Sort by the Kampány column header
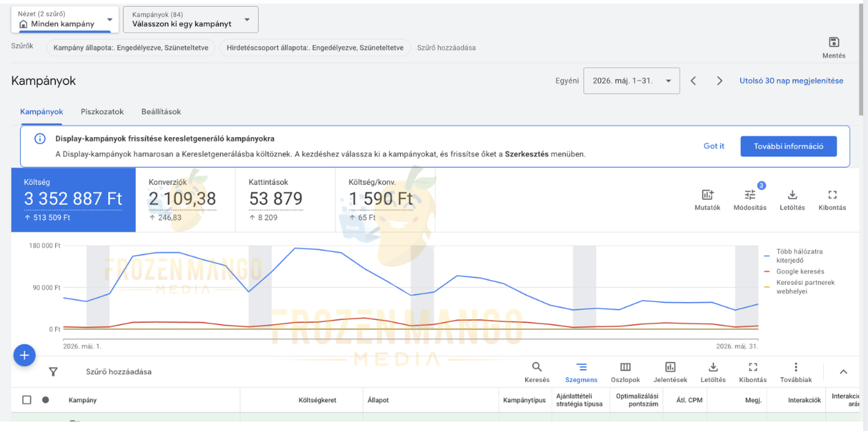 [83, 400]
